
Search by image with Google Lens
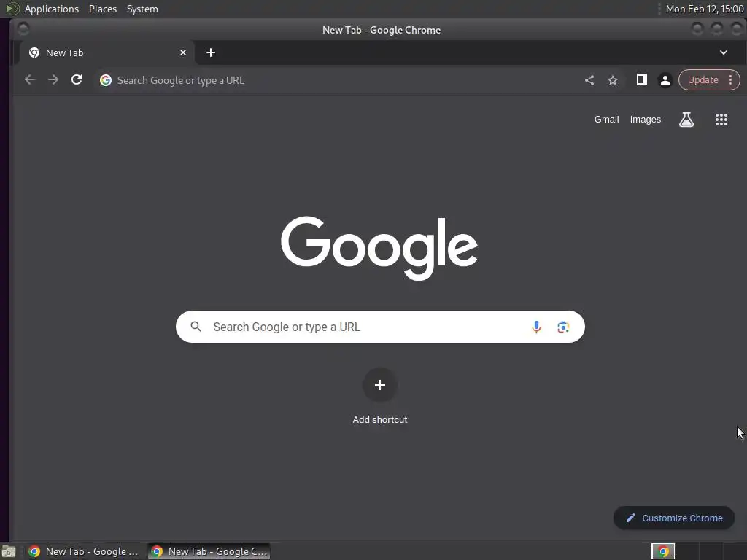tap(563, 327)
